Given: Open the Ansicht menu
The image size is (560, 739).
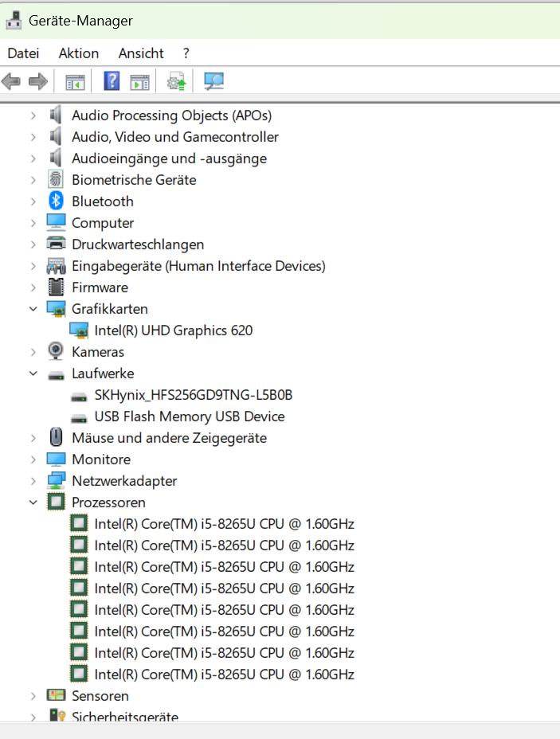Looking at the screenshot, I should pos(141,53).
